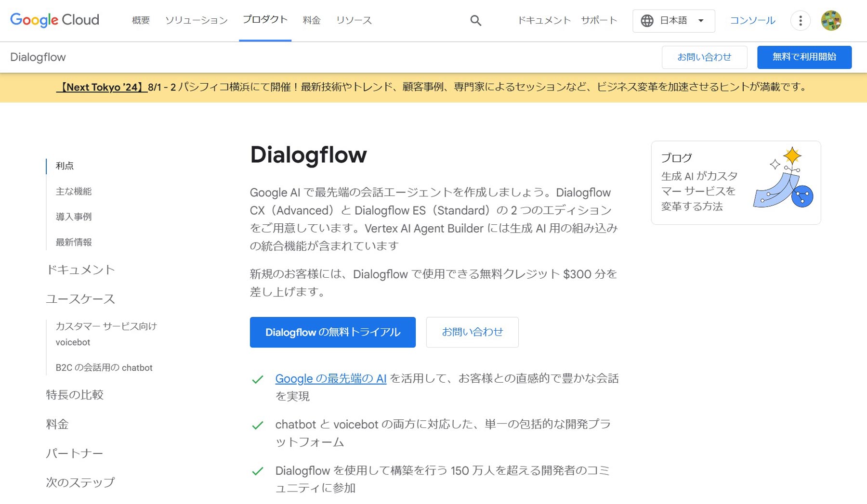Go to ドキュメント in the header
Screen dimensions: 867x504
click(x=544, y=20)
